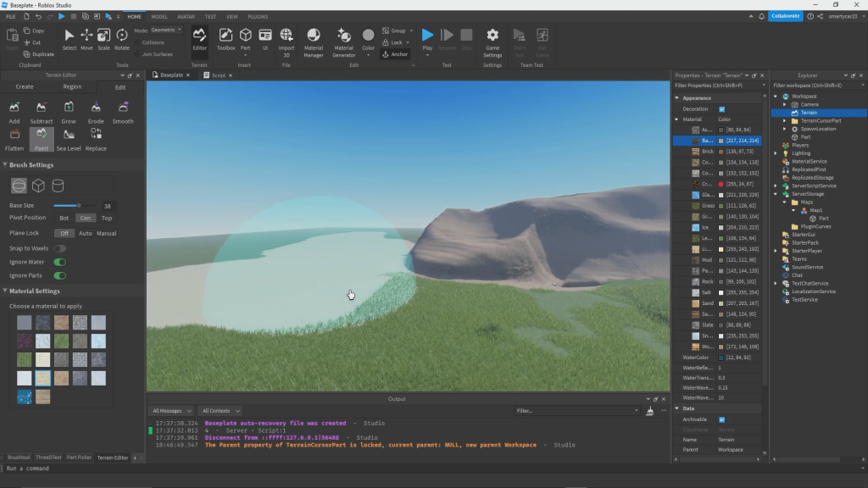The image size is (868, 488).
Task: Collapse the Brush Settings section
Action: (x=5, y=165)
